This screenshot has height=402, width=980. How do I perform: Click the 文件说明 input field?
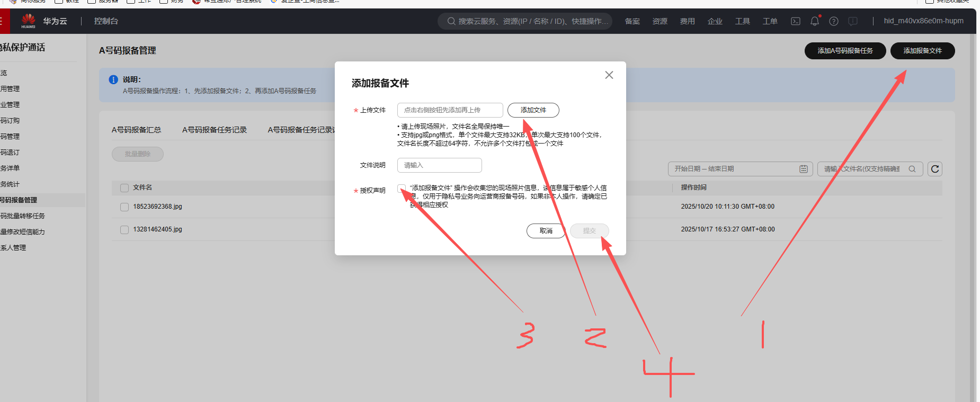click(x=439, y=165)
